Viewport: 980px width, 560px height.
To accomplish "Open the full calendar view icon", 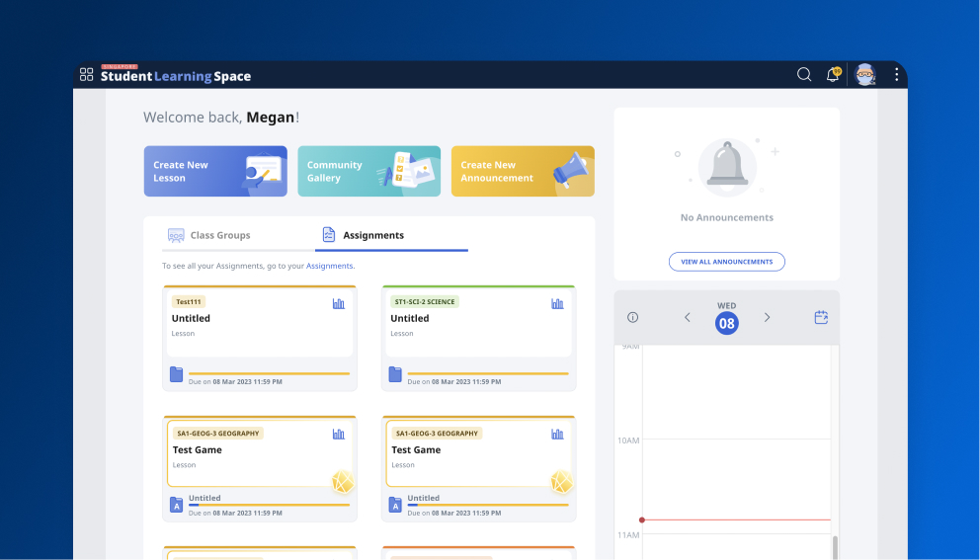I will tap(821, 317).
